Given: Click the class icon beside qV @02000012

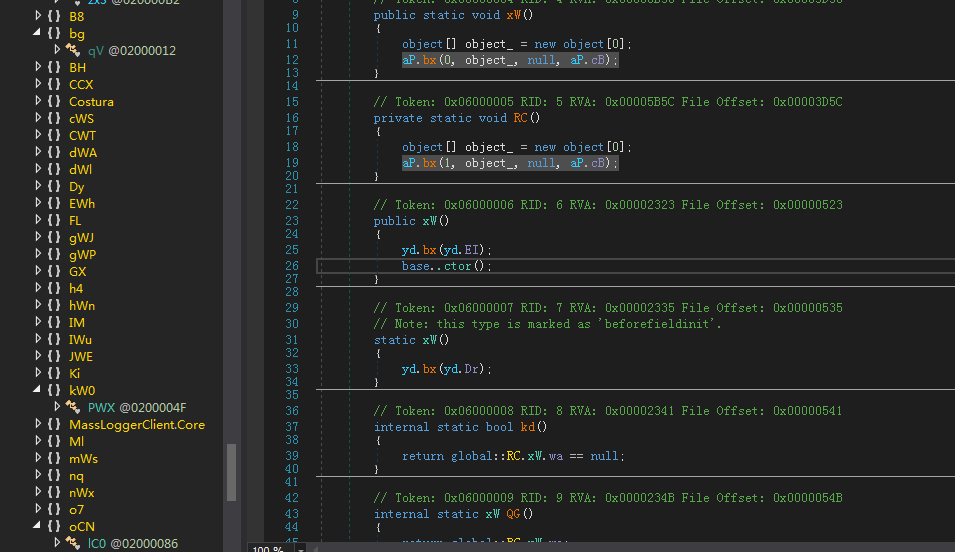Looking at the screenshot, I should [73, 51].
